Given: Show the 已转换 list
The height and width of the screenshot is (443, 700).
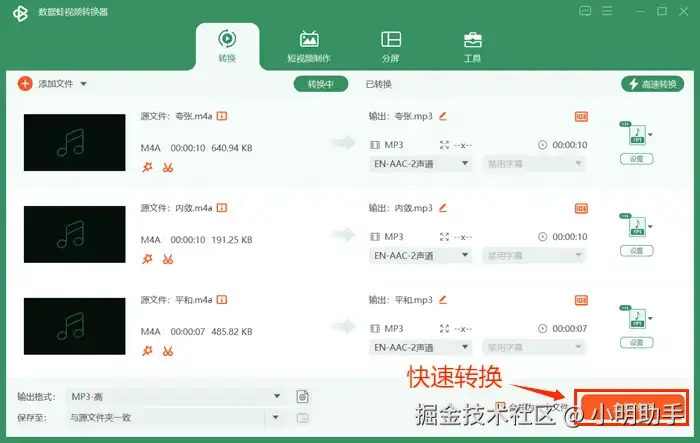Looking at the screenshot, I should 379,84.
